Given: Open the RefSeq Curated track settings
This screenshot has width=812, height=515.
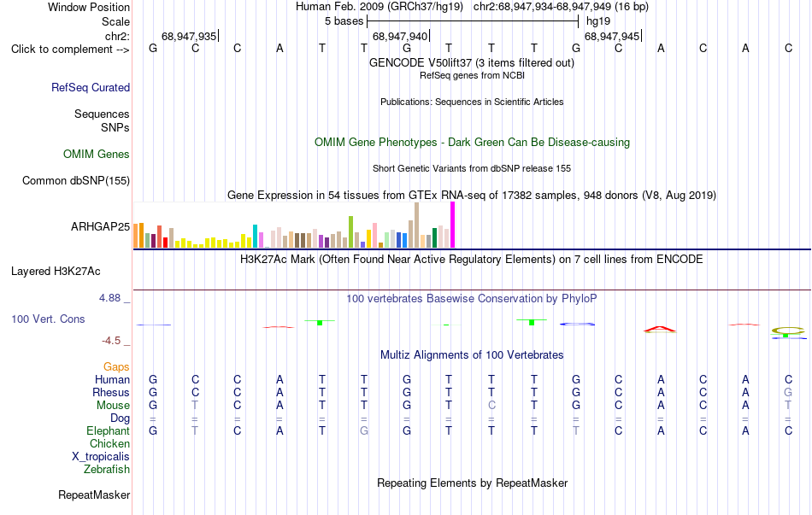Looking at the screenshot, I should (91, 87).
